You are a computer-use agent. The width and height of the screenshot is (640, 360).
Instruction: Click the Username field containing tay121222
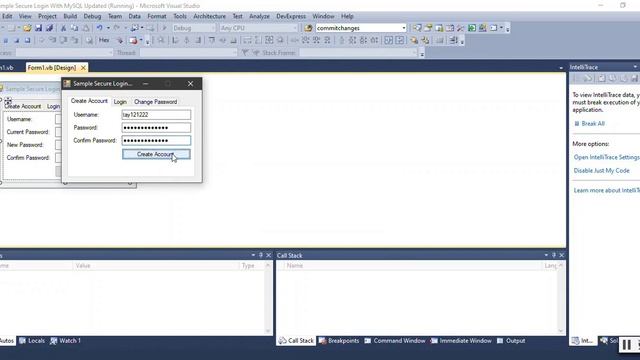156,115
